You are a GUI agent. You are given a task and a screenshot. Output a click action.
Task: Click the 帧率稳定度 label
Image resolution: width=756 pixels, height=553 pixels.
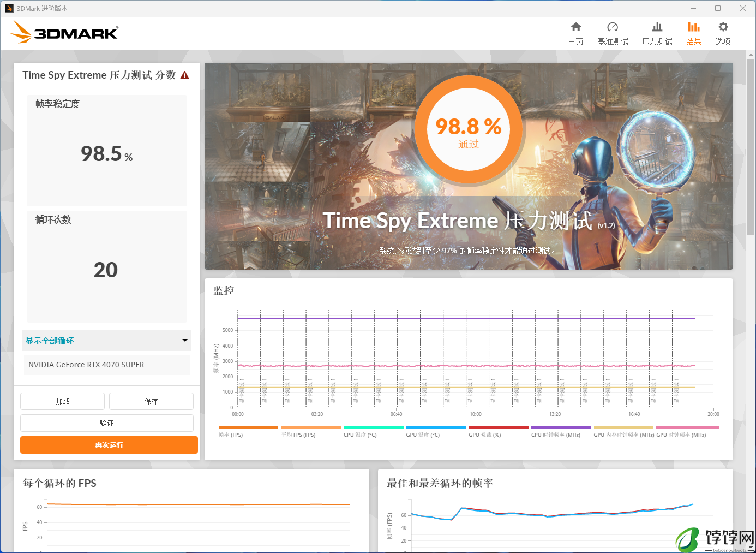[x=57, y=104]
